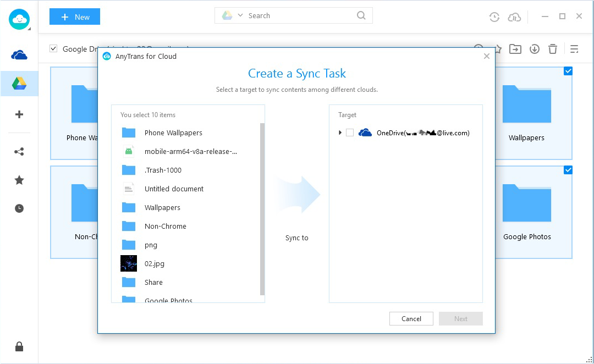Click the magnifier icon in the search box
Viewport: 594px width, 364px height.
pyautogui.click(x=361, y=15)
